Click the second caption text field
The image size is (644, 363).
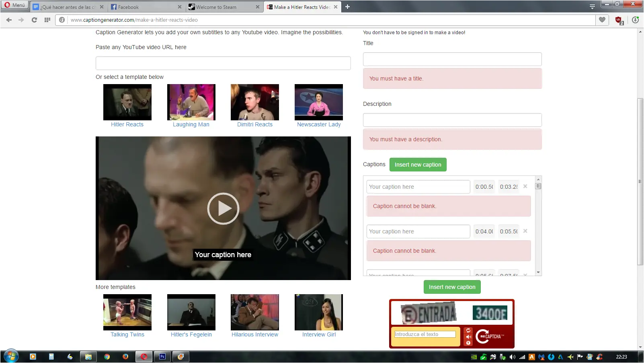418,231
